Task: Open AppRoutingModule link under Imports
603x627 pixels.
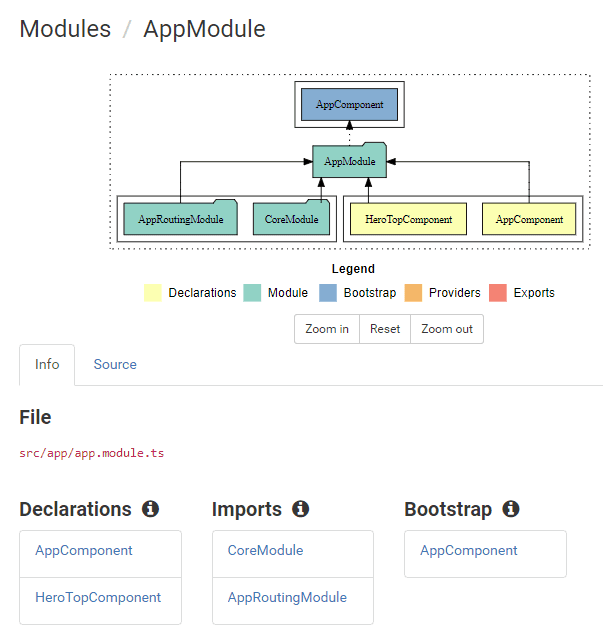Action: tap(287, 597)
